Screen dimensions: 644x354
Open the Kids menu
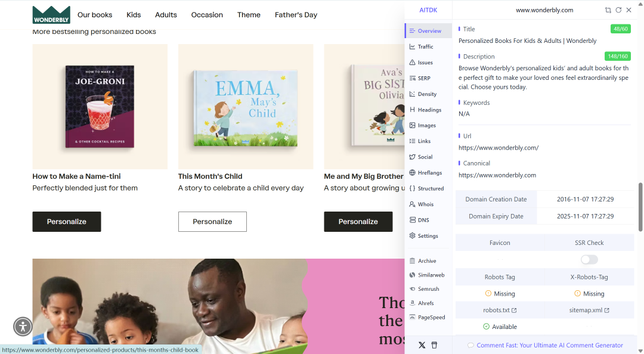click(x=134, y=15)
